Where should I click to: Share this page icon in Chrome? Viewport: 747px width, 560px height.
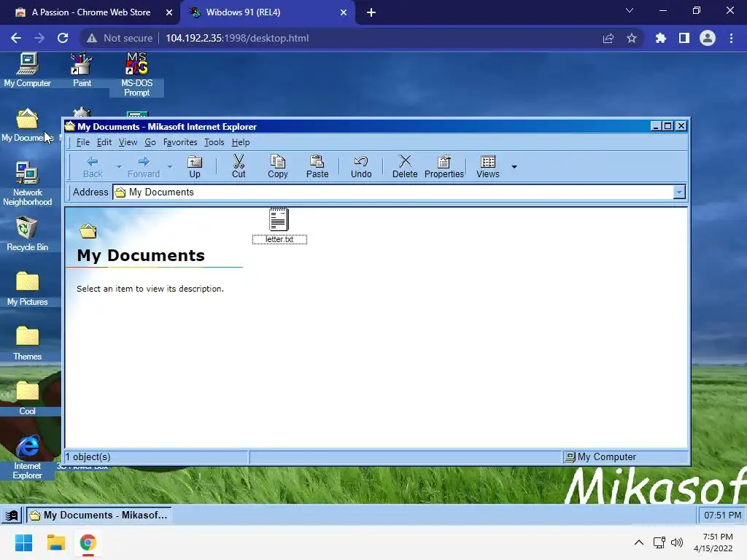[608, 38]
